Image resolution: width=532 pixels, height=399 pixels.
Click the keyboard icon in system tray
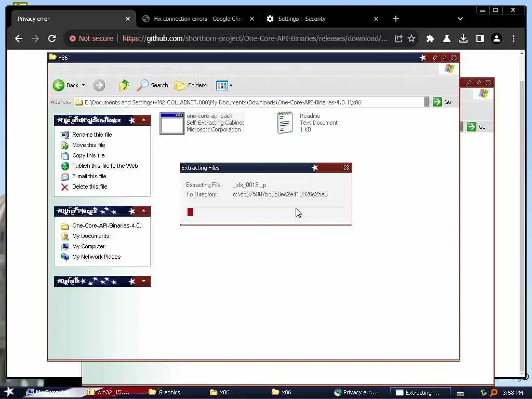[x=460, y=393]
